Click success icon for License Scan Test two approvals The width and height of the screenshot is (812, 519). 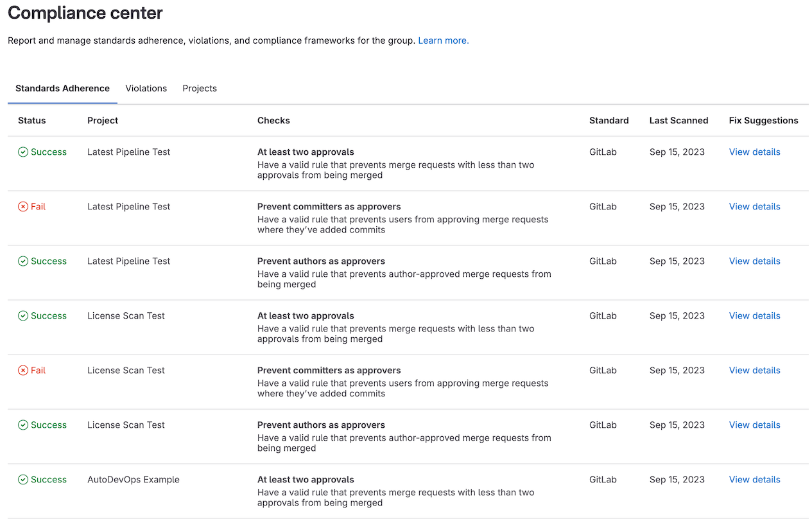click(x=23, y=316)
